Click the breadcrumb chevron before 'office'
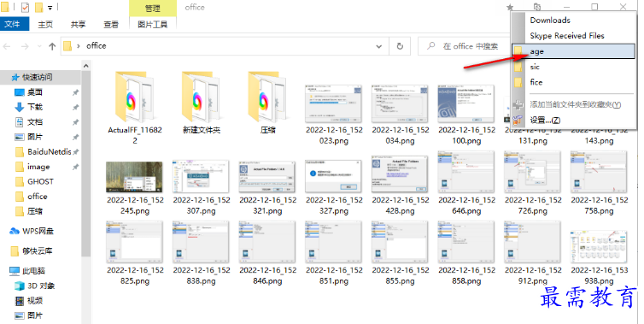This screenshot has height=324, width=644. coord(78,46)
